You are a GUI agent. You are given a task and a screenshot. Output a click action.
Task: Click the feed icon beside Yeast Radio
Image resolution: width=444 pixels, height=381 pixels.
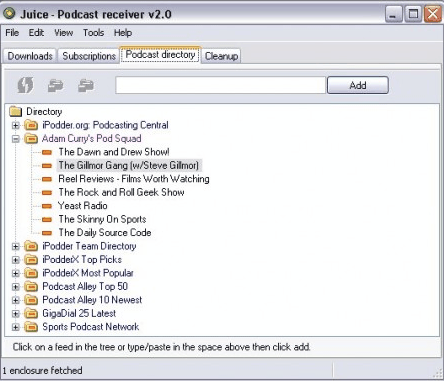coord(47,206)
